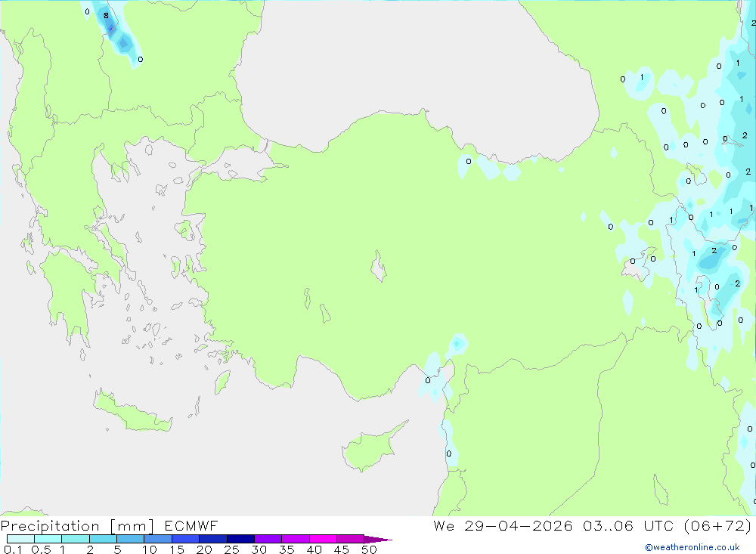This screenshot has width=756, height=554.
Task: Click the legend tick label "35"
Action: 287,549
